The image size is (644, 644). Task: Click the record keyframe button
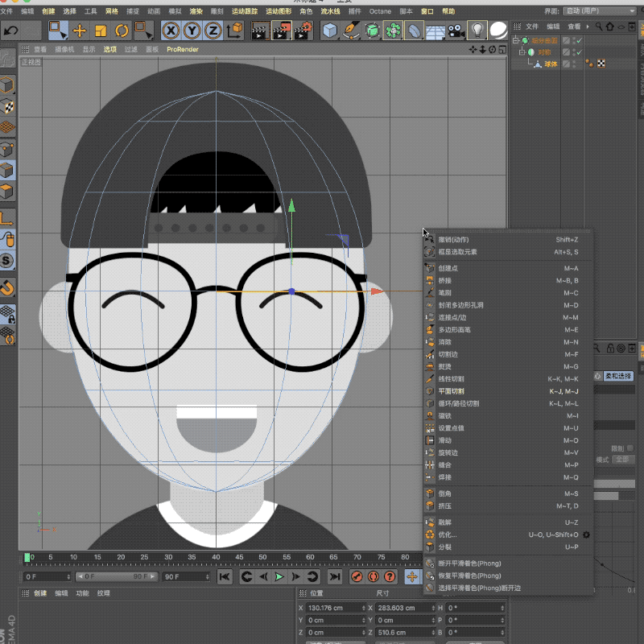357,576
